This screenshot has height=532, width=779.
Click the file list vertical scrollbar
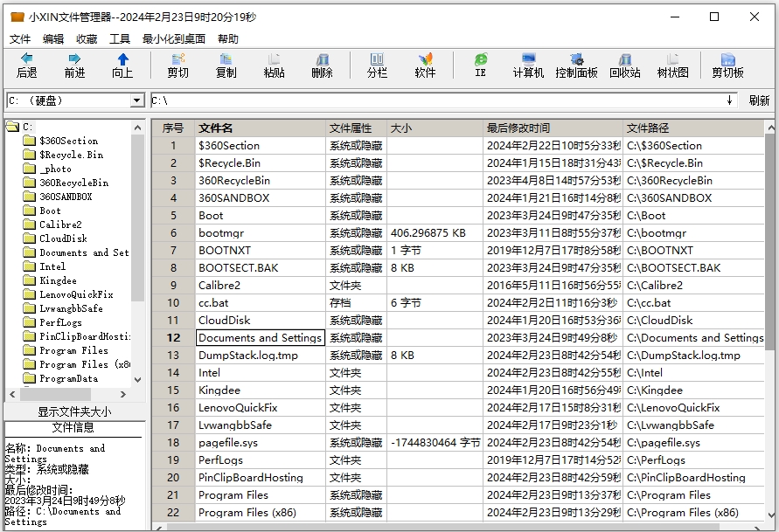(x=770, y=262)
